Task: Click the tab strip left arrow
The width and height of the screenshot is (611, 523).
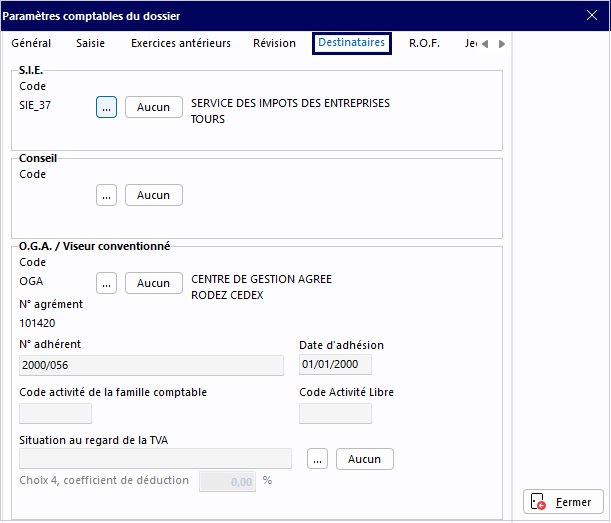Action: point(485,44)
